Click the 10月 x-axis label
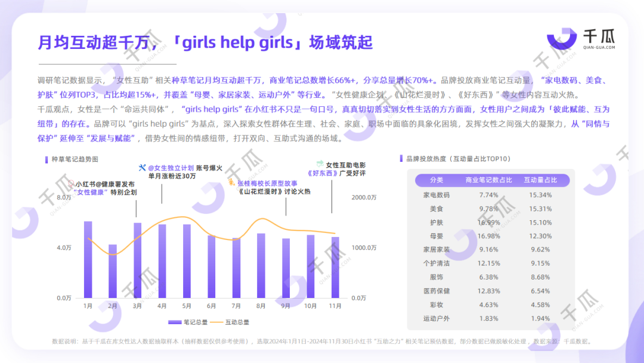644x363 pixels. pos(310,306)
